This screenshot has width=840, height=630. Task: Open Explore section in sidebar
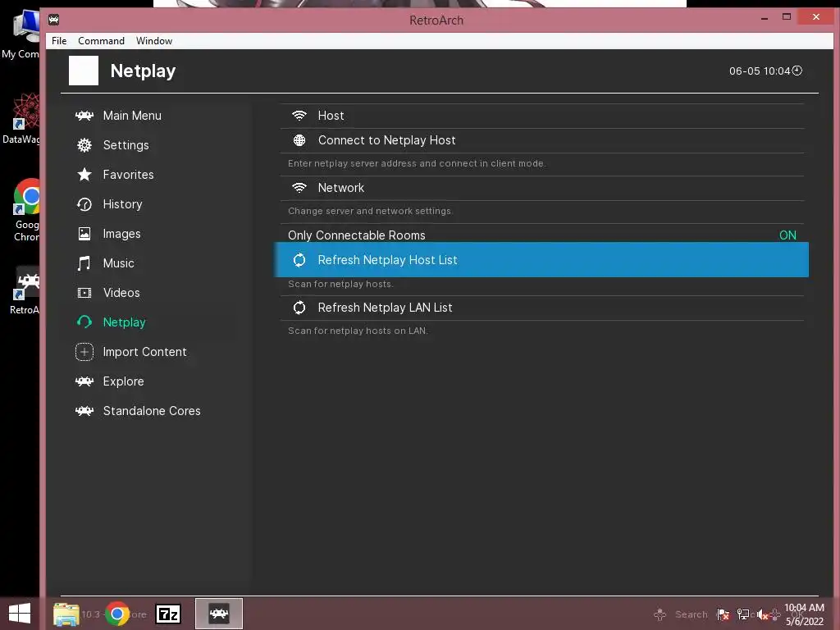click(123, 381)
